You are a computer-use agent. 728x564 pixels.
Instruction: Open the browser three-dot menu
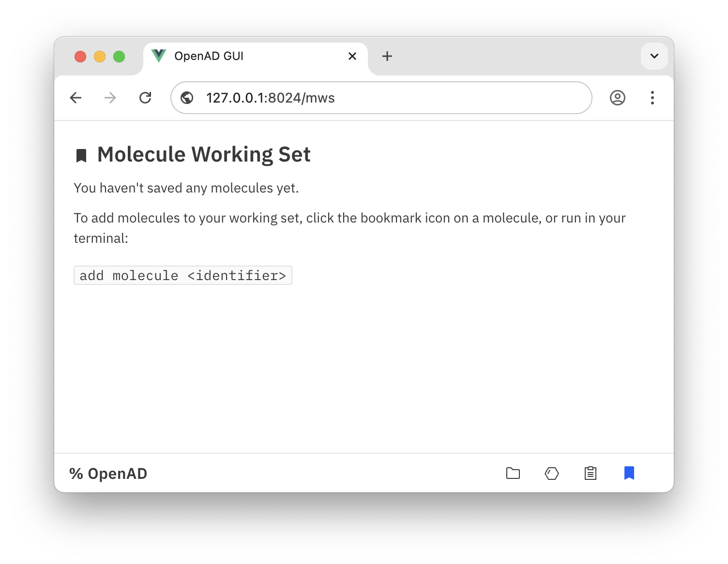click(x=652, y=98)
